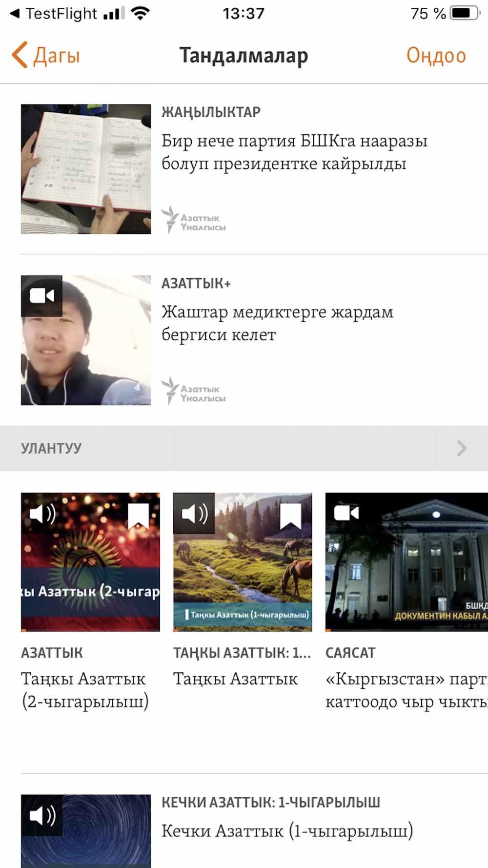Viewport: 488px width, 868px height.
Task: Open Таңкы Азаттык (2-чыгарылыш) title
Action: click(x=85, y=690)
